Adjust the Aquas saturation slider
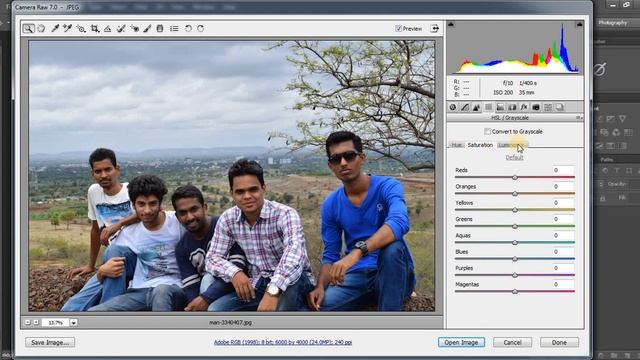Image resolution: width=640 pixels, height=360 pixels. tap(515, 242)
